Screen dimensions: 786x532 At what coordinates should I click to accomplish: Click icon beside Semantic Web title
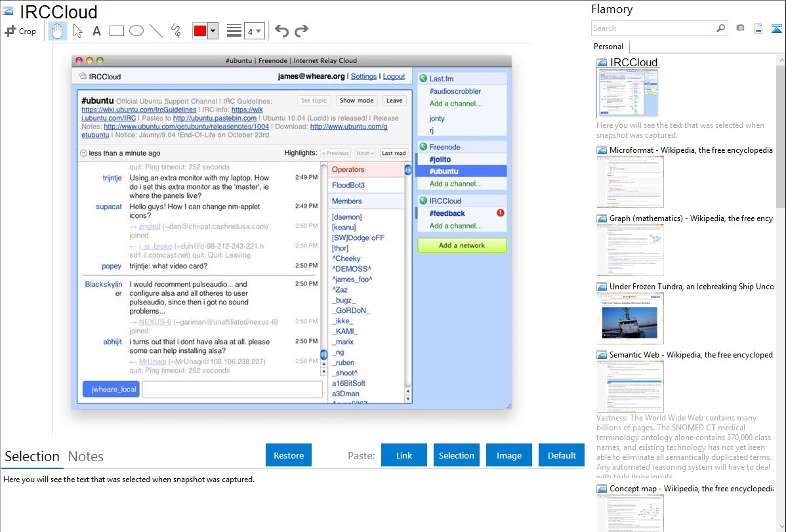click(x=602, y=354)
